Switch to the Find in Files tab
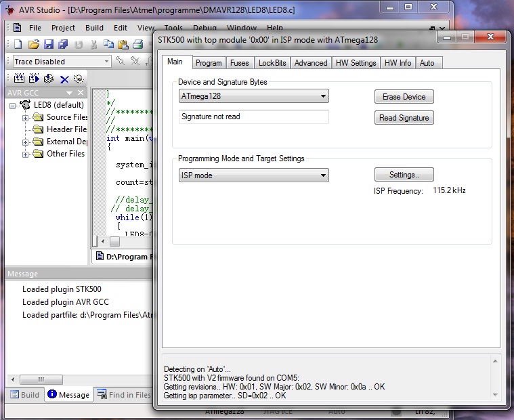This screenshot has height=420, width=514. 124,395
